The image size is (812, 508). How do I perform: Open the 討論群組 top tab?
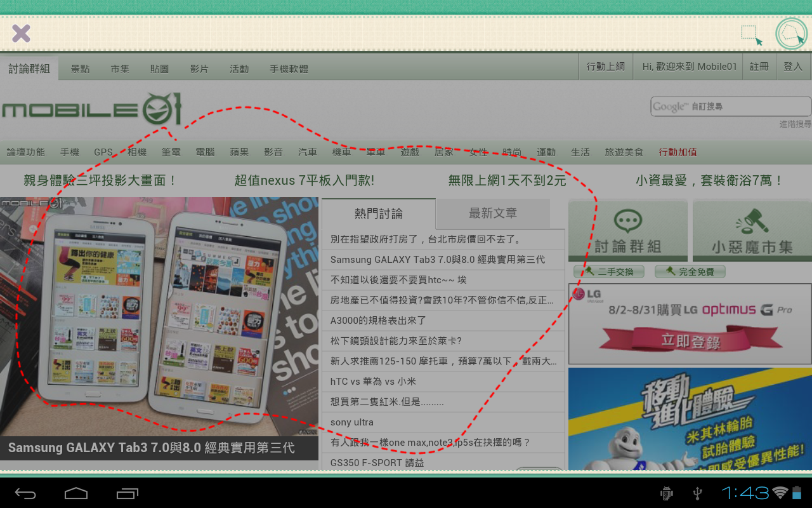pos(29,69)
